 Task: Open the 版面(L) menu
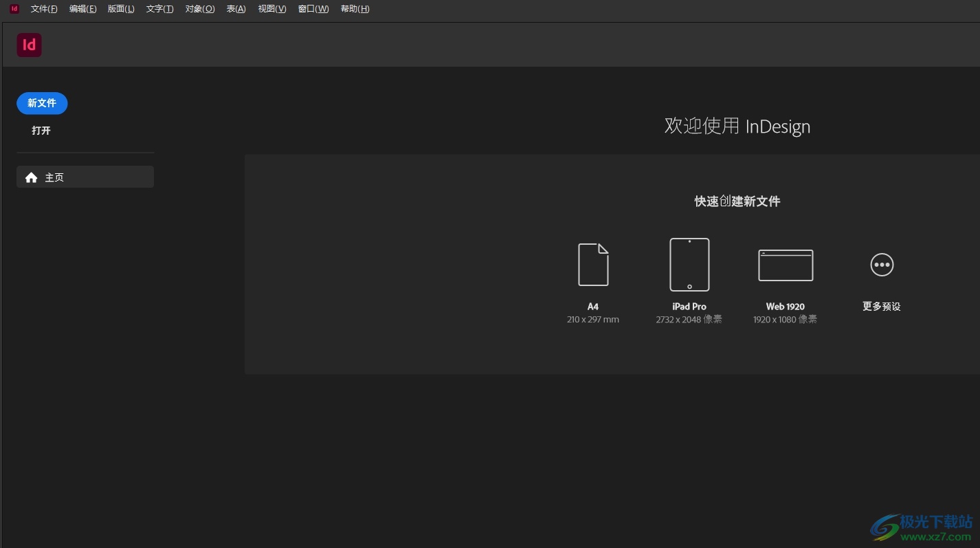point(121,9)
